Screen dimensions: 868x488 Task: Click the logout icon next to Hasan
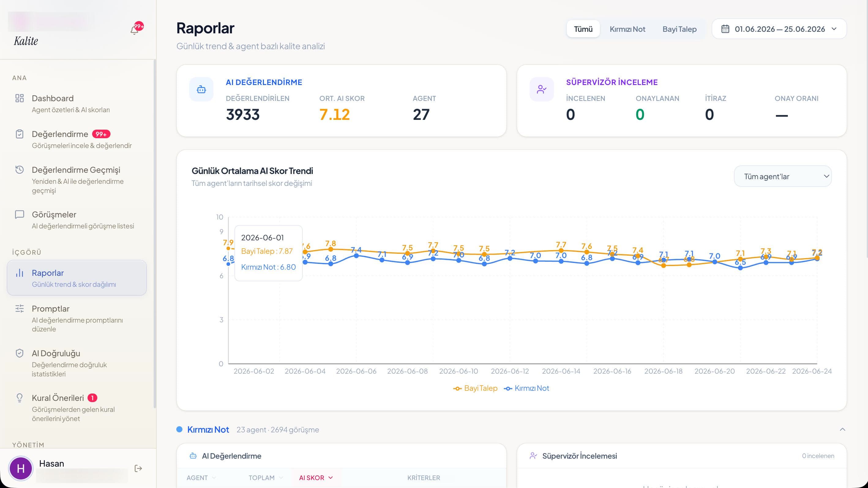pyautogui.click(x=138, y=468)
